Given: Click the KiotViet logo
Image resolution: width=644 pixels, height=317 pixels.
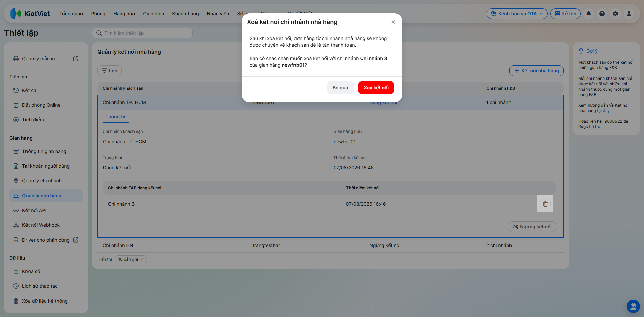Looking at the screenshot, I should [x=30, y=14].
